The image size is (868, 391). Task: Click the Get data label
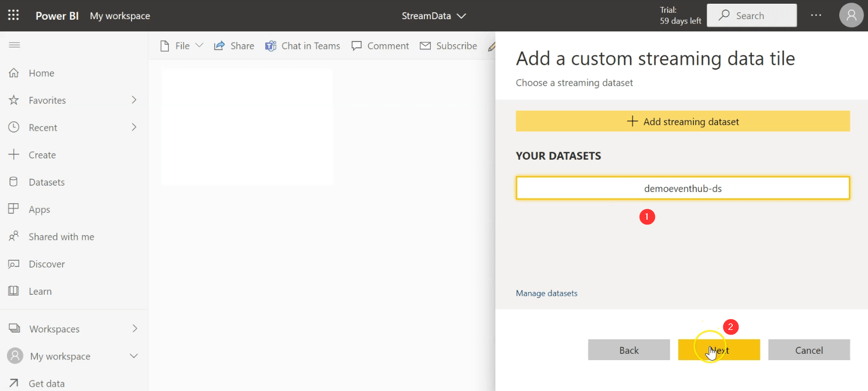click(x=47, y=384)
